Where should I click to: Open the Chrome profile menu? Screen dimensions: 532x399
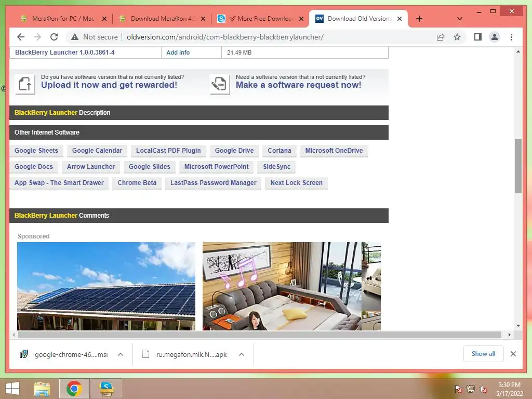pyautogui.click(x=495, y=37)
